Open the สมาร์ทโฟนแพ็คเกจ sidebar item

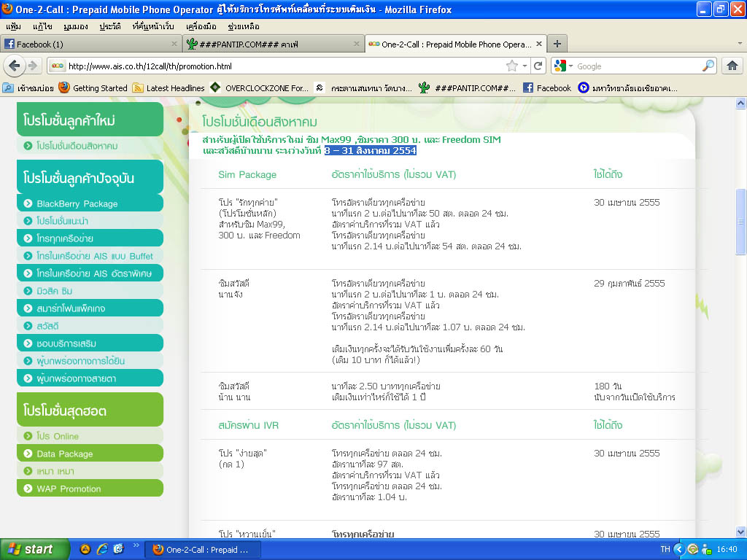pos(90,308)
